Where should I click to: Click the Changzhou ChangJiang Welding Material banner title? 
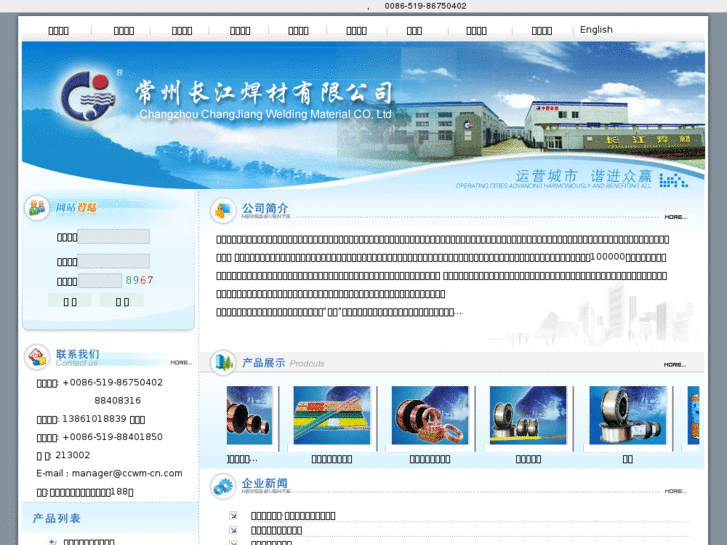click(265, 114)
